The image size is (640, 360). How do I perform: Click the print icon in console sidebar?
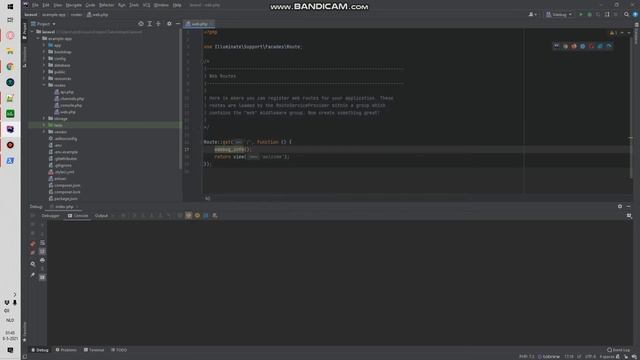click(x=42, y=260)
